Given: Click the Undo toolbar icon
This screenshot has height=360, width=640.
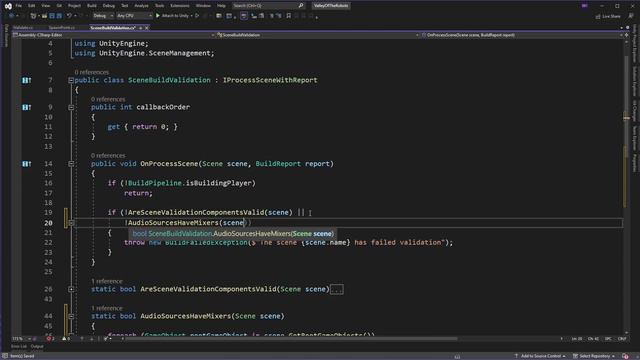Looking at the screenshot, I should tap(69, 16).
